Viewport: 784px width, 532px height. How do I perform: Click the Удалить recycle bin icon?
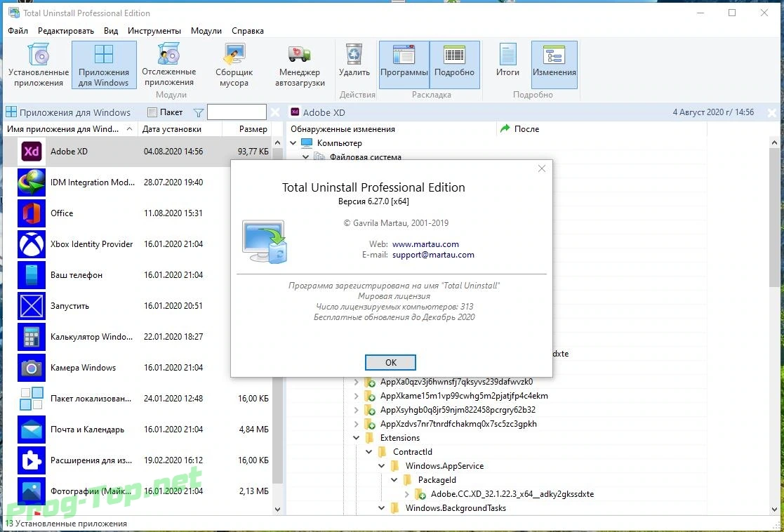pyautogui.click(x=354, y=53)
